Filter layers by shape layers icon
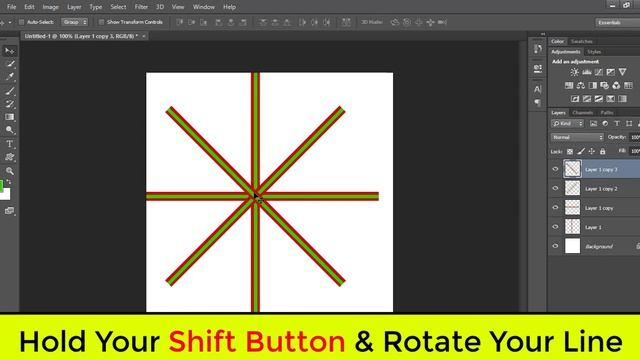Viewport: 640px width, 360px height. tap(629, 124)
